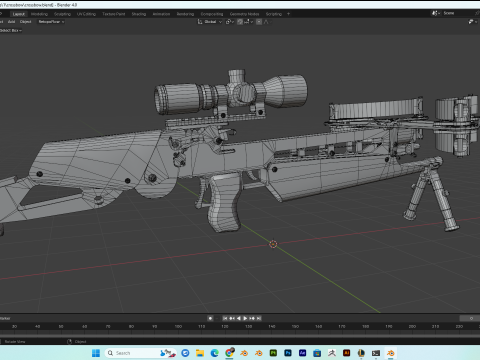Click the current frame number field
The height and width of the screenshot is (360, 480).
point(470,318)
